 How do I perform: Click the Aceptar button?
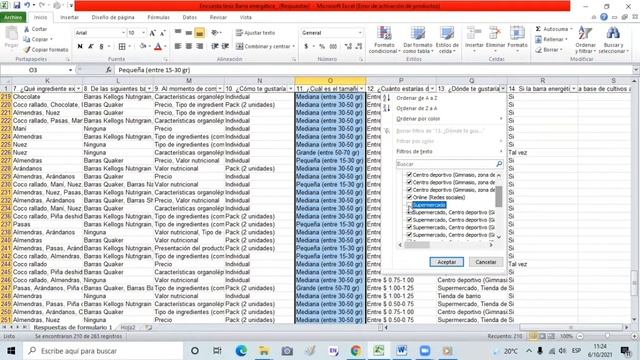[447, 262]
